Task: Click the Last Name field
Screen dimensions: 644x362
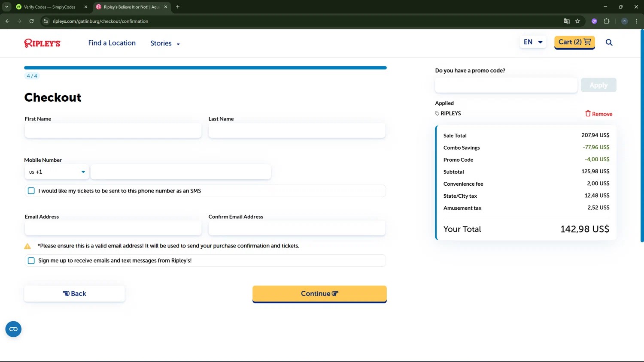Action: point(297,130)
